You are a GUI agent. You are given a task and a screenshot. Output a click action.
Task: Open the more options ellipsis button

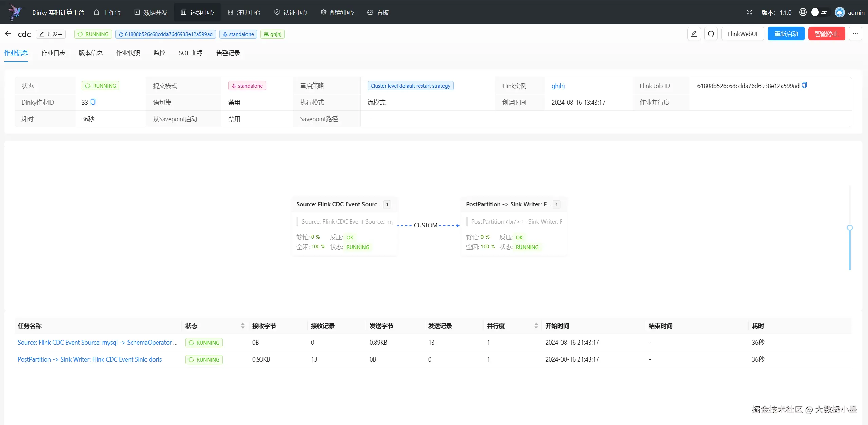click(855, 34)
